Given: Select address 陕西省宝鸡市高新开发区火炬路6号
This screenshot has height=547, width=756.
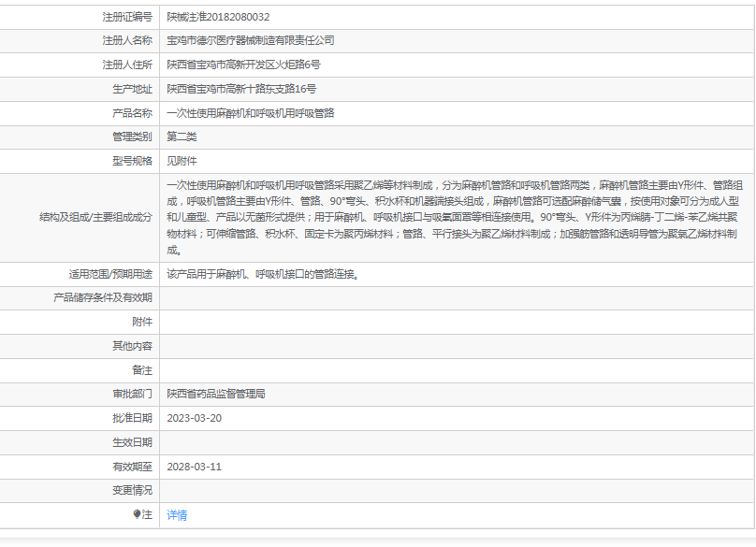Looking at the screenshot, I should (x=243, y=65).
